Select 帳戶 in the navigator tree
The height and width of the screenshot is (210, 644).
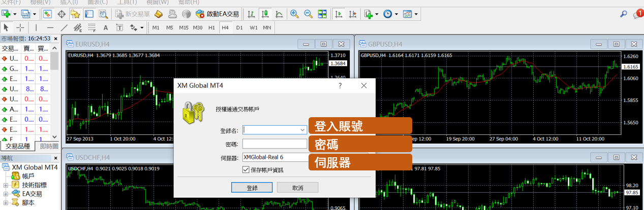28,176
